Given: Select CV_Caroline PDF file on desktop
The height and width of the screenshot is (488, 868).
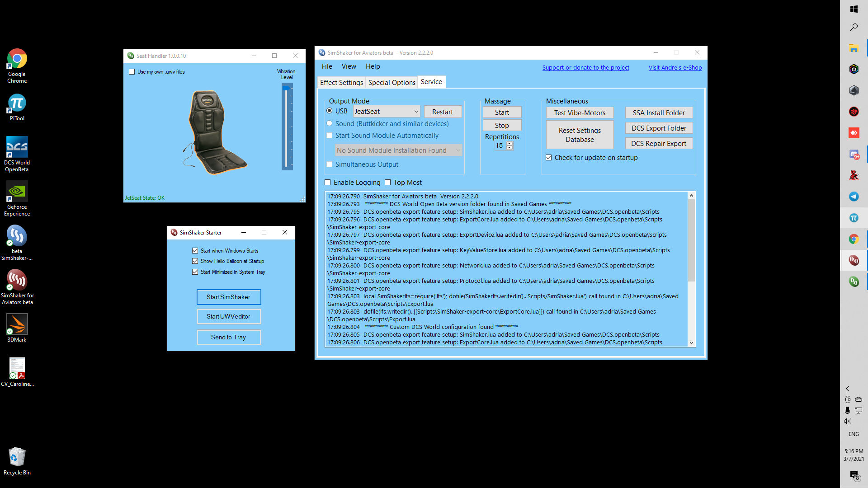Looking at the screenshot, I should (x=17, y=372).
